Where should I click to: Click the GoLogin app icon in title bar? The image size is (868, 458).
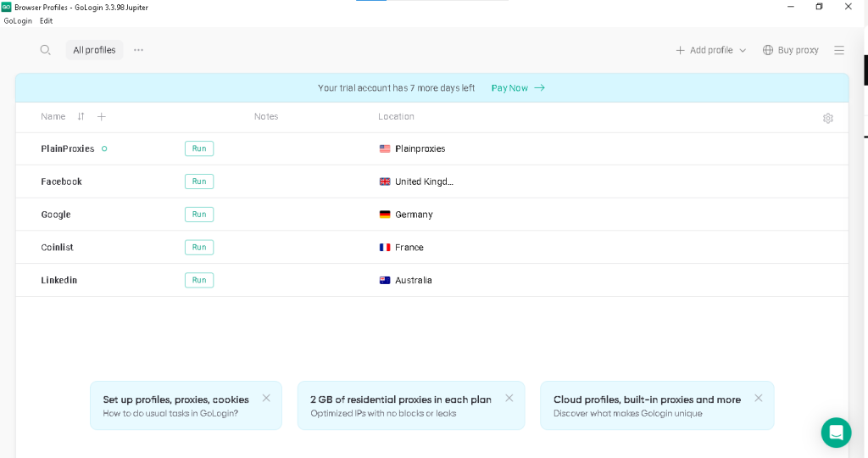(6, 7)
